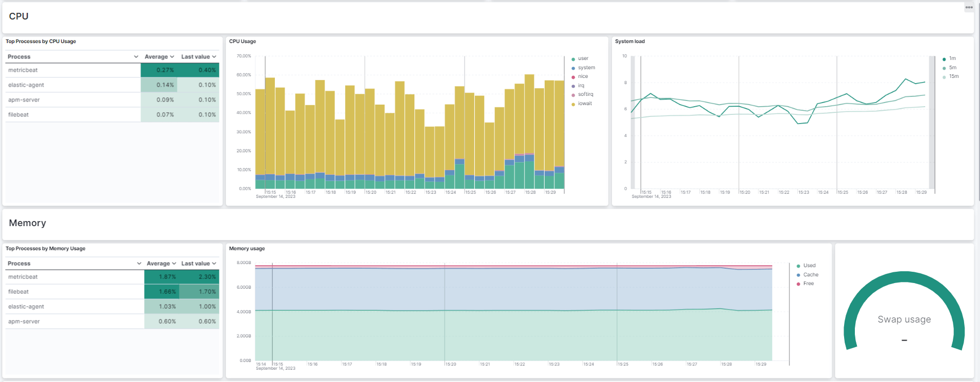Click the 0.40% last value CPU cell
This screenshot has width=980, height=382.
[198, 70]
